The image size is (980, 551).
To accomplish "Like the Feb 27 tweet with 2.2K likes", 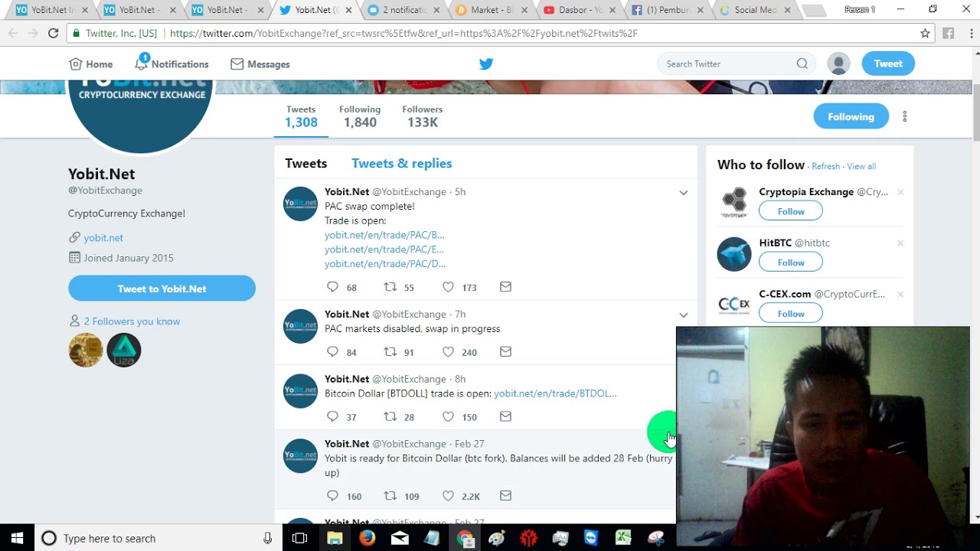I will 448,496.
